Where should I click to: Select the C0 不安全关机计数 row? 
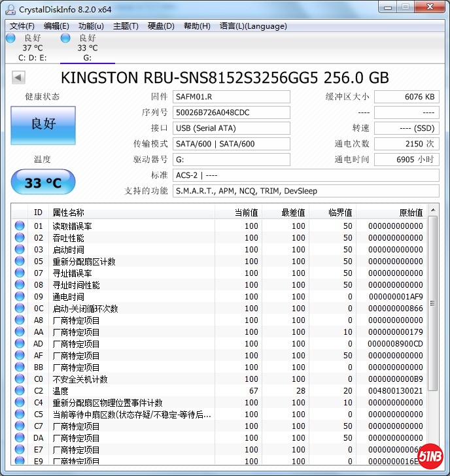point(222,379)
